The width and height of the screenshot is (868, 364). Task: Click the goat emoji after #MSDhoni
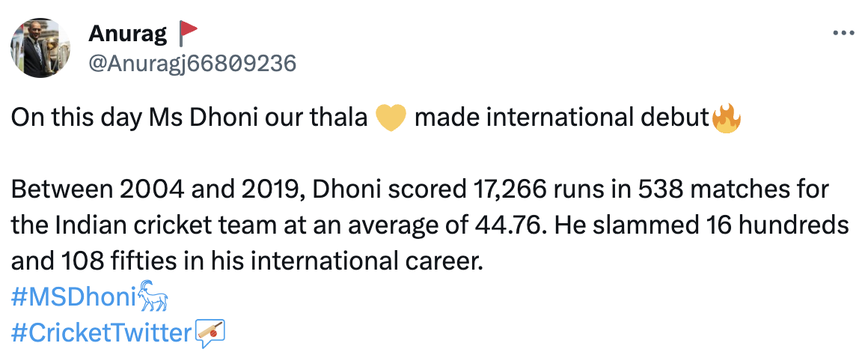153,298
